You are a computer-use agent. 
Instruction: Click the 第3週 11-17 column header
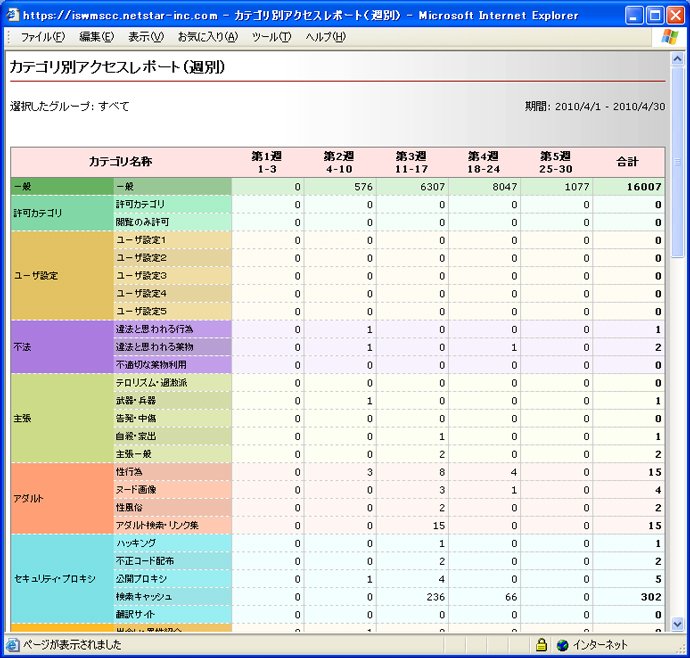(x=411, y=162)
